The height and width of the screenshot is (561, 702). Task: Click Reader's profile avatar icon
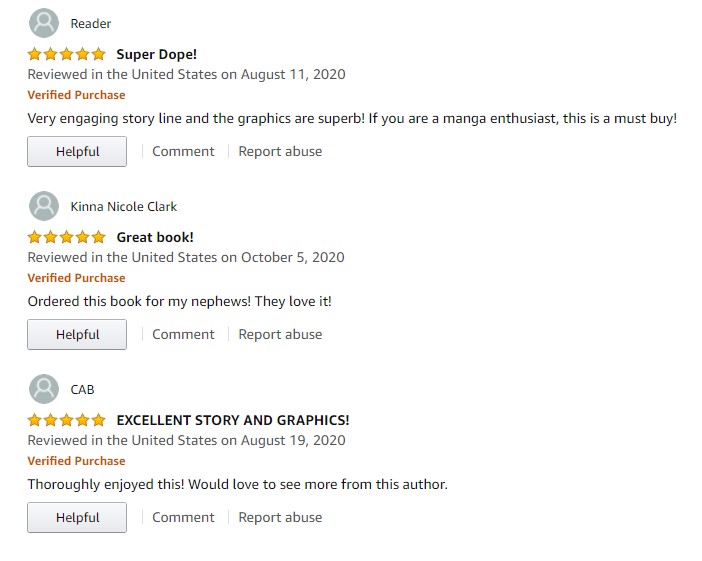44,23
